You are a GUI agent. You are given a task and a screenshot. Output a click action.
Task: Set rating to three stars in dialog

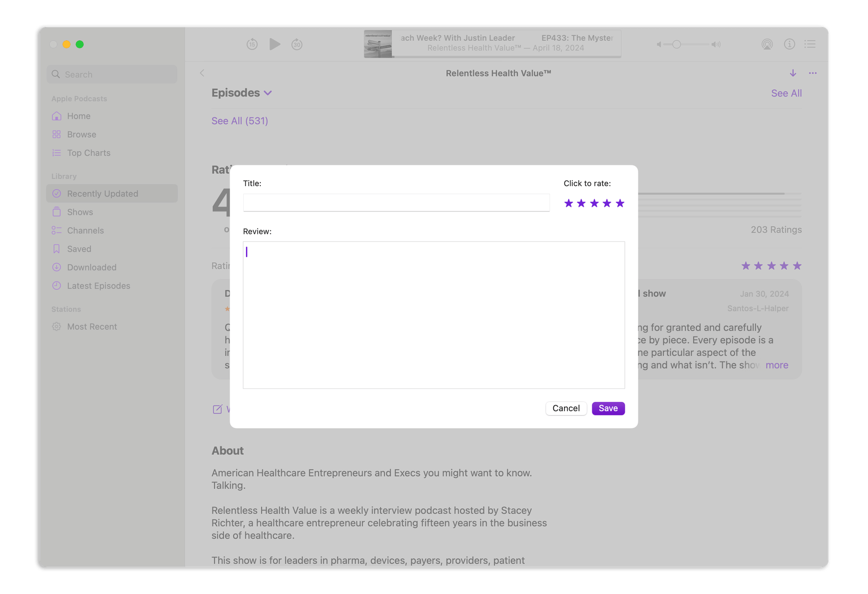(594, 203)
